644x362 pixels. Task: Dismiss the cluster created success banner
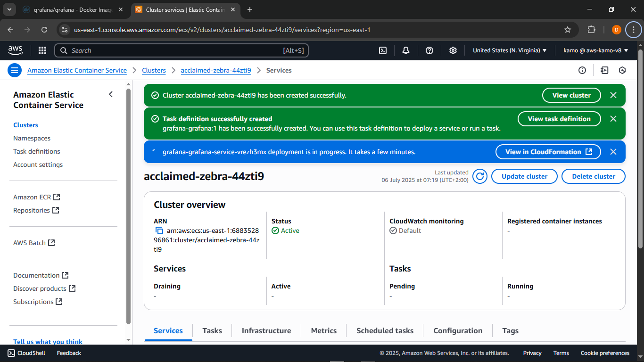[613, 95]
